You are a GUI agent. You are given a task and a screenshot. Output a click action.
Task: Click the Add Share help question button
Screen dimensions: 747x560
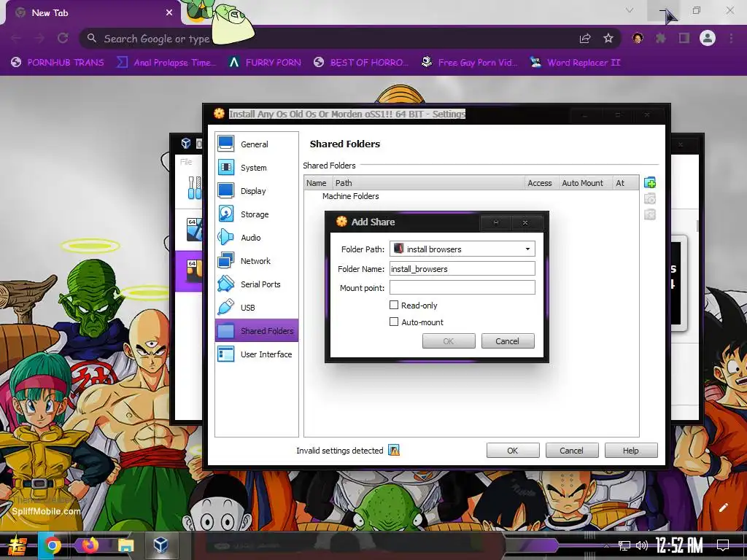point(495,222)
